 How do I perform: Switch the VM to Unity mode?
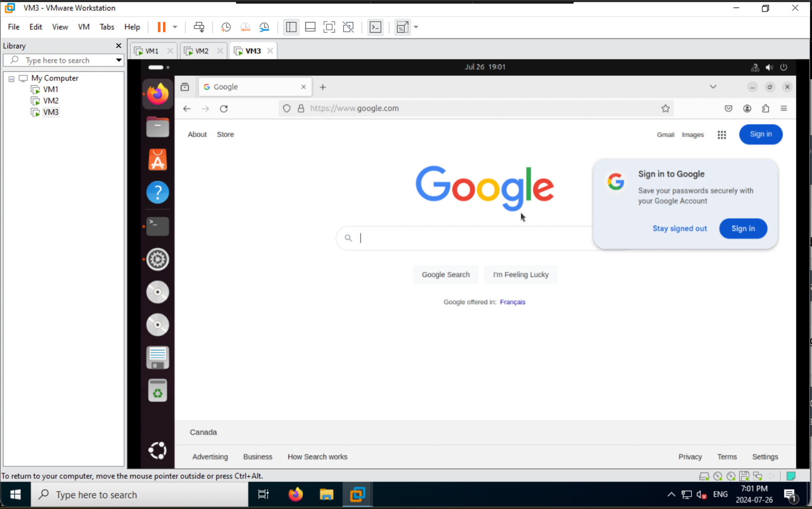point(348,27)
